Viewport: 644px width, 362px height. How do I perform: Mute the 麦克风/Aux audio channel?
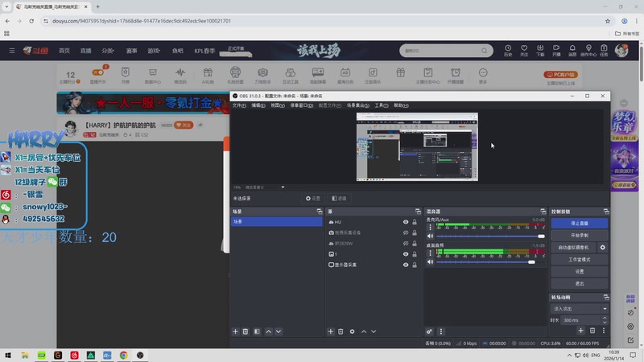click(x=430, y=236)
